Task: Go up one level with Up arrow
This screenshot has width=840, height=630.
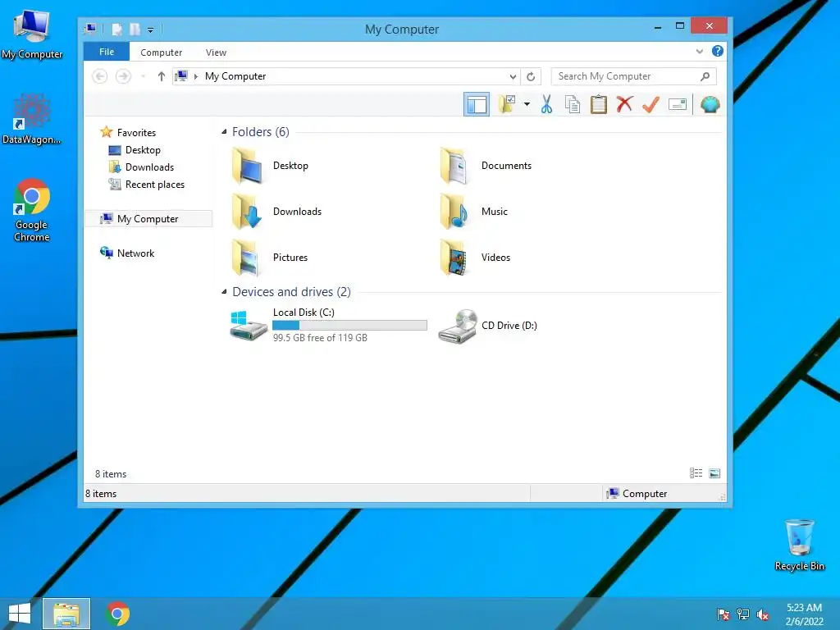Action: (162, 76)
